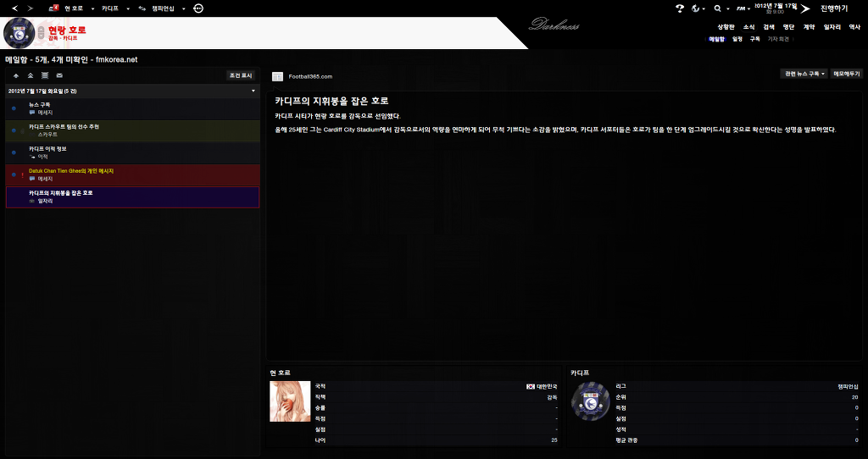Open the 계약 tab
868x459 pixels.
point(809,27)
